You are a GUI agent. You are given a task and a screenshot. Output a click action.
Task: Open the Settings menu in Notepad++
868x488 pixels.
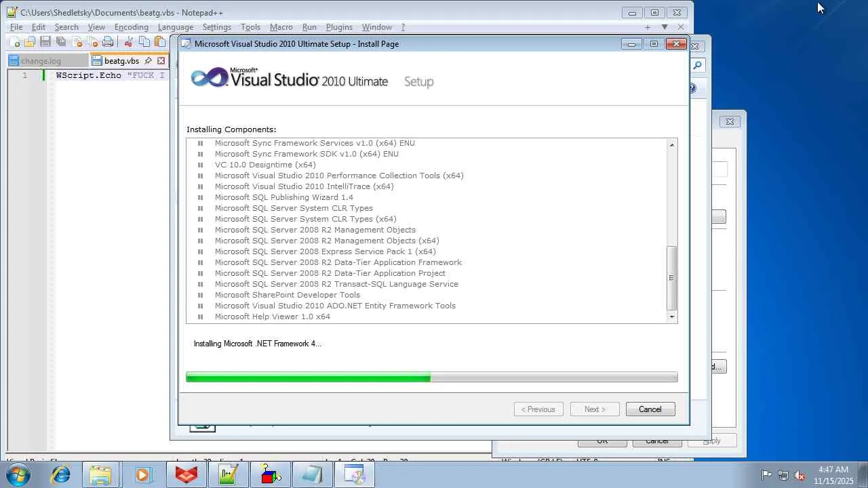217,27
